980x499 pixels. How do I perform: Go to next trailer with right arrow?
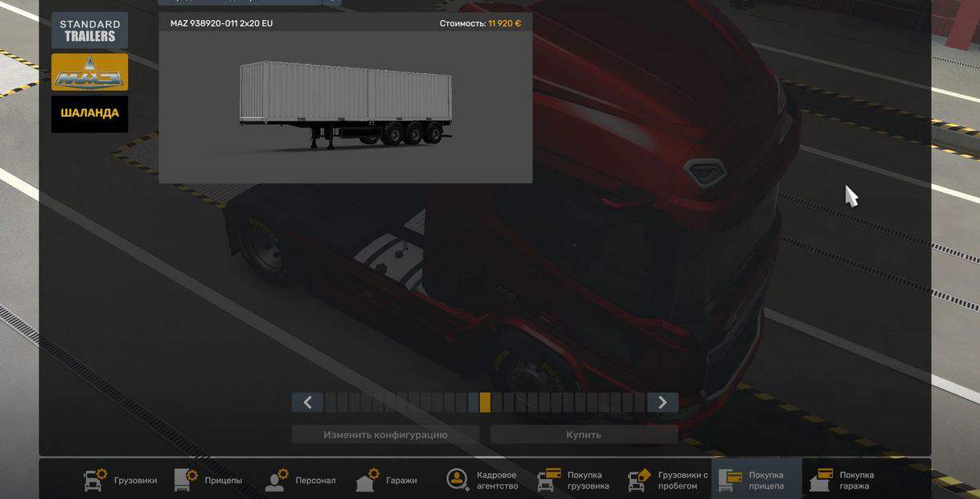pos(662,403)
